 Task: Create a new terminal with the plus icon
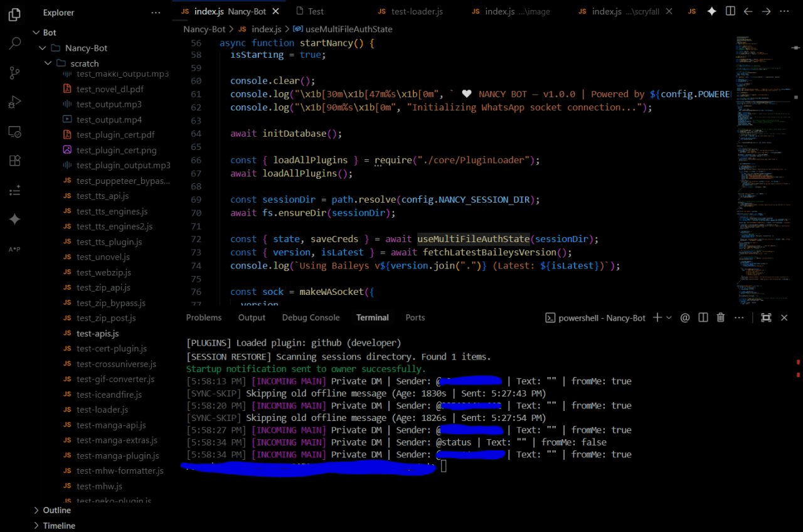coord(657,317)
